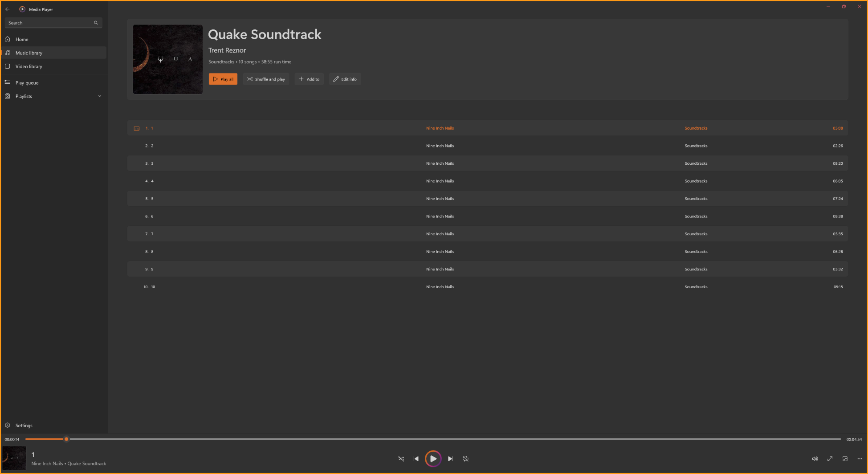Click the seek bar track near the middle
This screenshot has height=474, width=868.
click(x=433, y=439)
